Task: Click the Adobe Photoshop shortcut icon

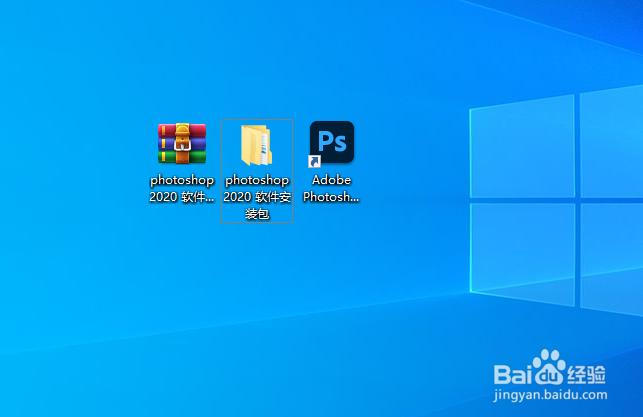Action: click(x=331, y=144)
